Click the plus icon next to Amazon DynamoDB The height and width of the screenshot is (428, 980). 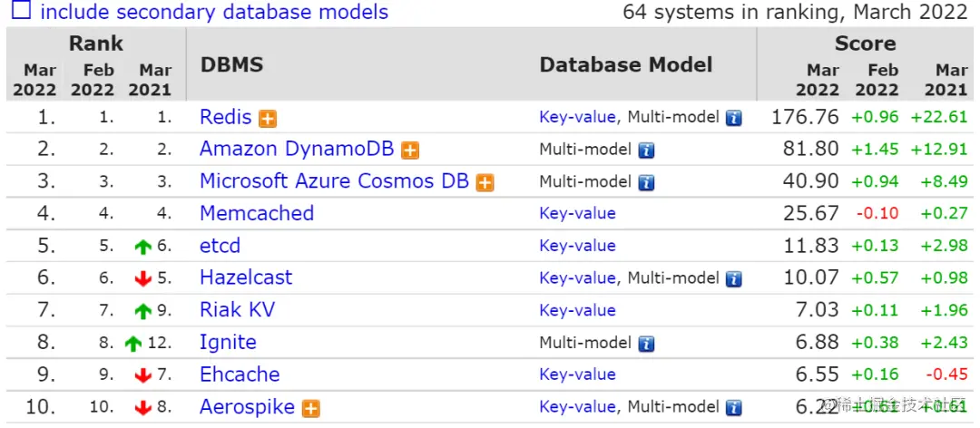pos(410,151)
